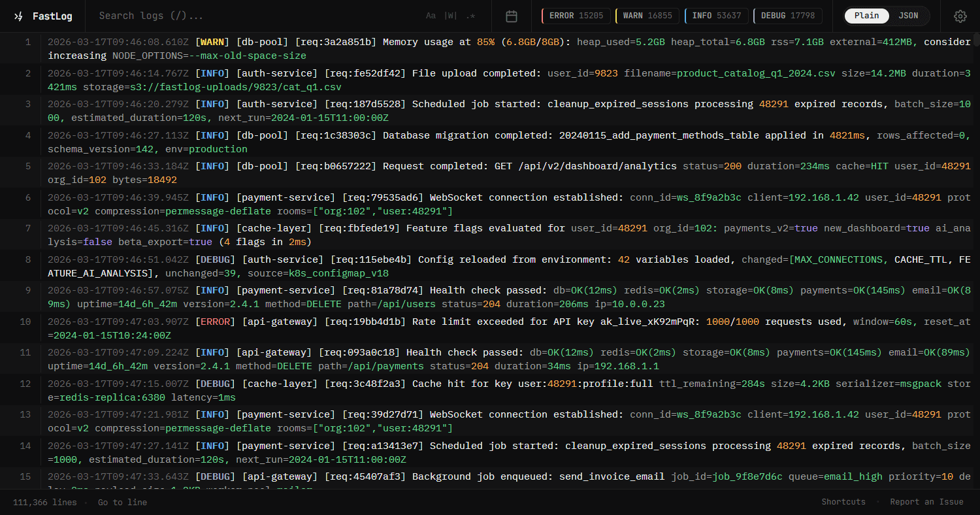Toggle regex search (.*)
Screen dimensions: 980x515
point(470,16)
